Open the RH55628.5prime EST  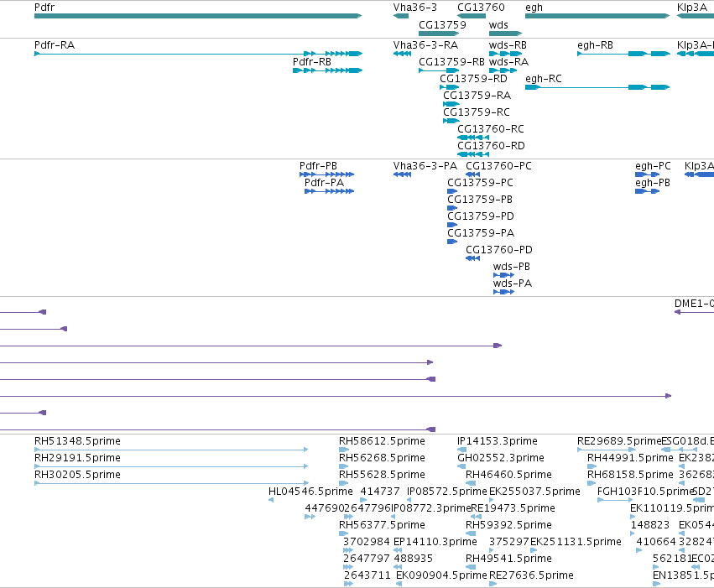tap(344, 483)
